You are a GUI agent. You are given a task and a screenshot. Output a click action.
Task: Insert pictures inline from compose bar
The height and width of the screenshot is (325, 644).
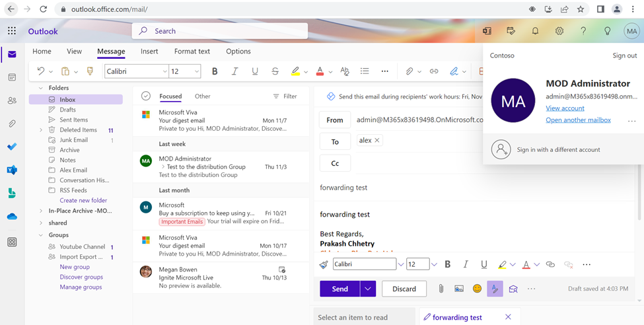pos(459,289)
